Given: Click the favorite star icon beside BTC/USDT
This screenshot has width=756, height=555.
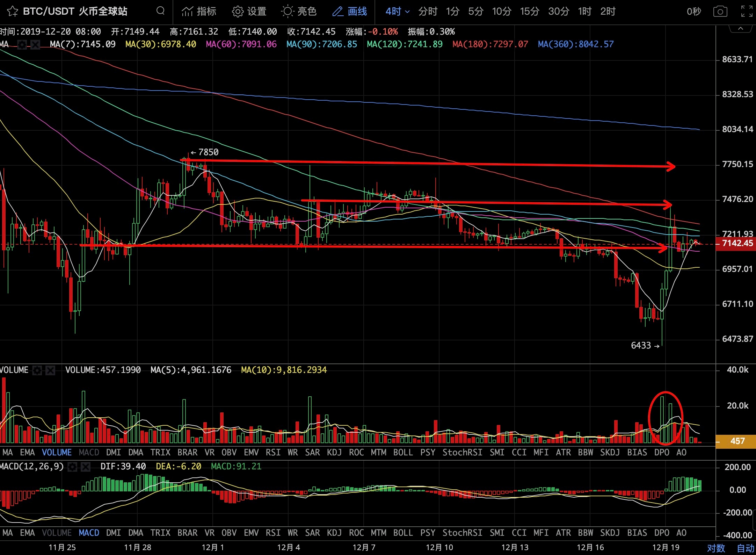Looking at the screenshot, I should 12,11.
